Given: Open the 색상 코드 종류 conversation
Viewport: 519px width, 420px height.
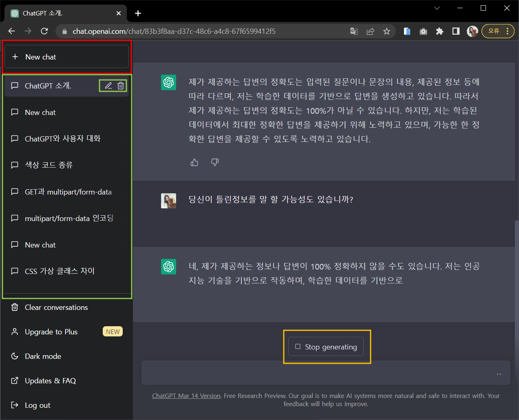Looking at the screenshot, I should [x=66, y=165].
